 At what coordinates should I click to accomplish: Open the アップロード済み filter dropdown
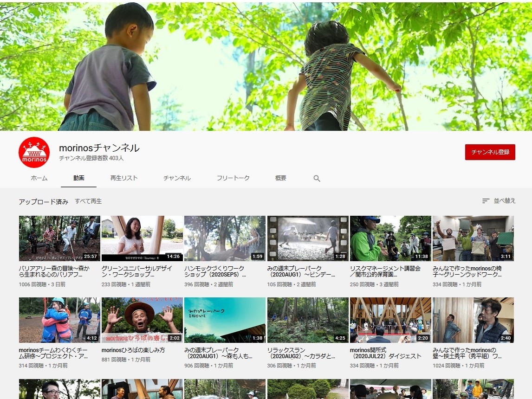click(43, 202)
